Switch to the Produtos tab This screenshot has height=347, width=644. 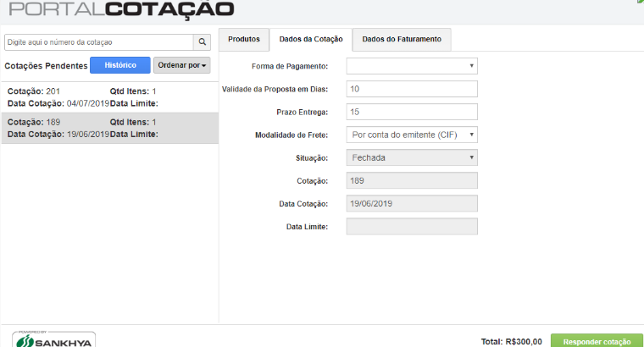pos(244,40)
